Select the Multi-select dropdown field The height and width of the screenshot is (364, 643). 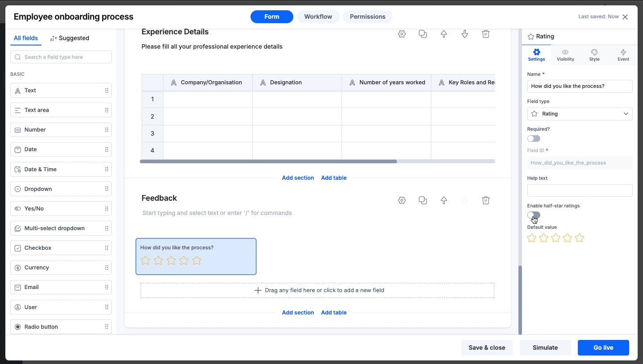tap(61, 228)
